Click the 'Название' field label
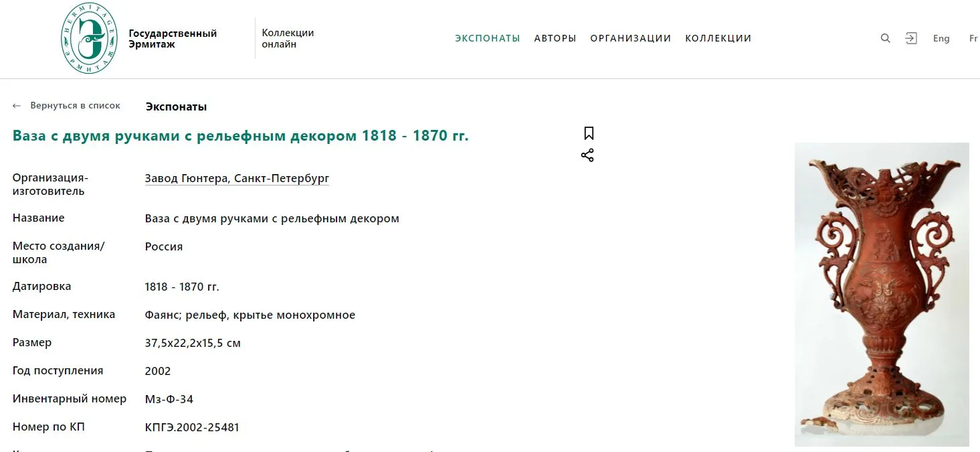Viewport: 980px width, 452px height. coord(39,218)
